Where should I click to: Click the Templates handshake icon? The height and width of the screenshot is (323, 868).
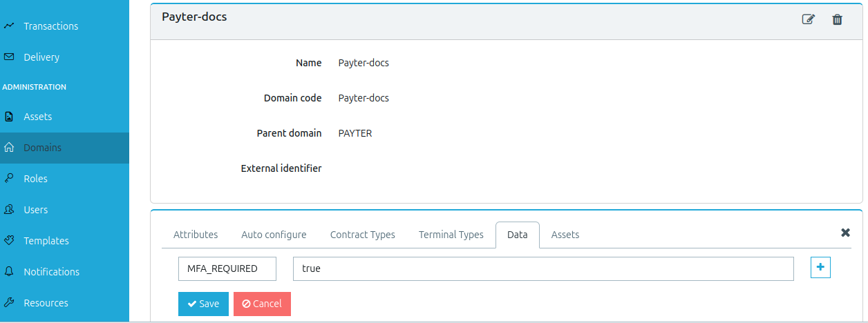click(9, 241)
